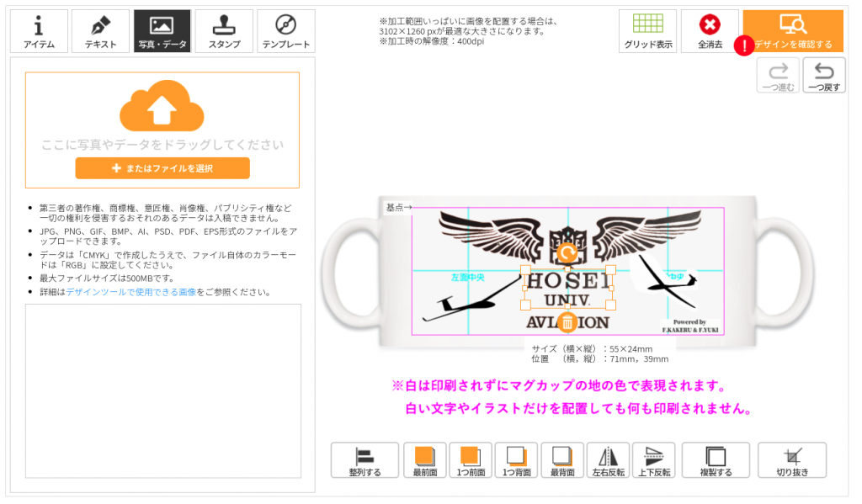Duplicate selection with 複製する
862x504 pixels.
click(716, 460)
